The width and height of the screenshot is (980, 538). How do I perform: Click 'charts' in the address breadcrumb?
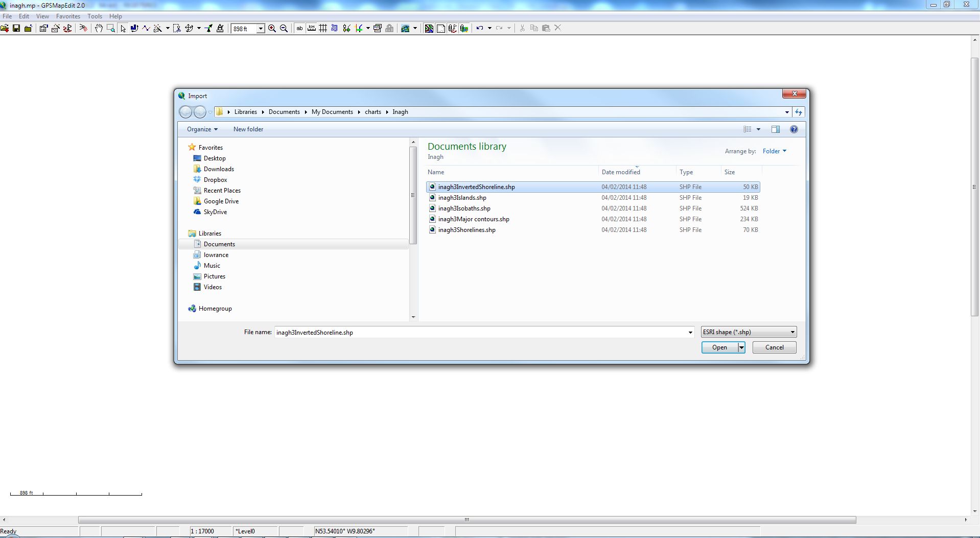point(373,112)
